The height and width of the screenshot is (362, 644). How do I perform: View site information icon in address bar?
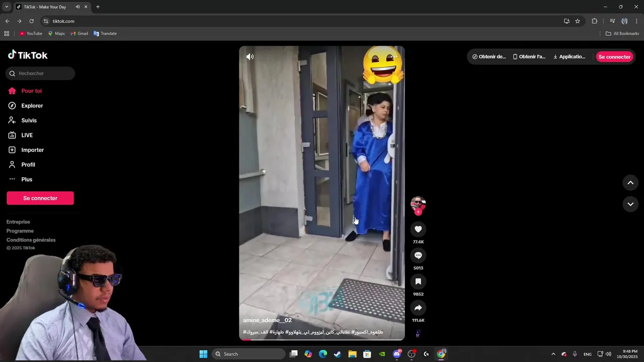(x=46, y=21)
